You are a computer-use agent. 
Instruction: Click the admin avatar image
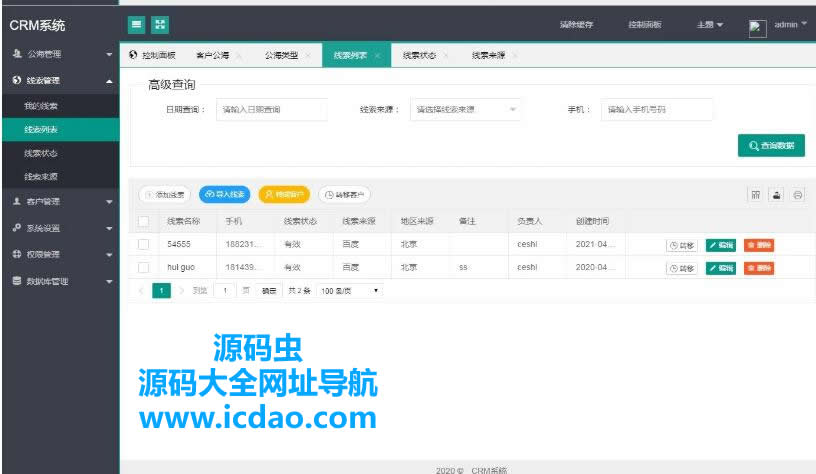pyautogui.click(x=757, y=28)
